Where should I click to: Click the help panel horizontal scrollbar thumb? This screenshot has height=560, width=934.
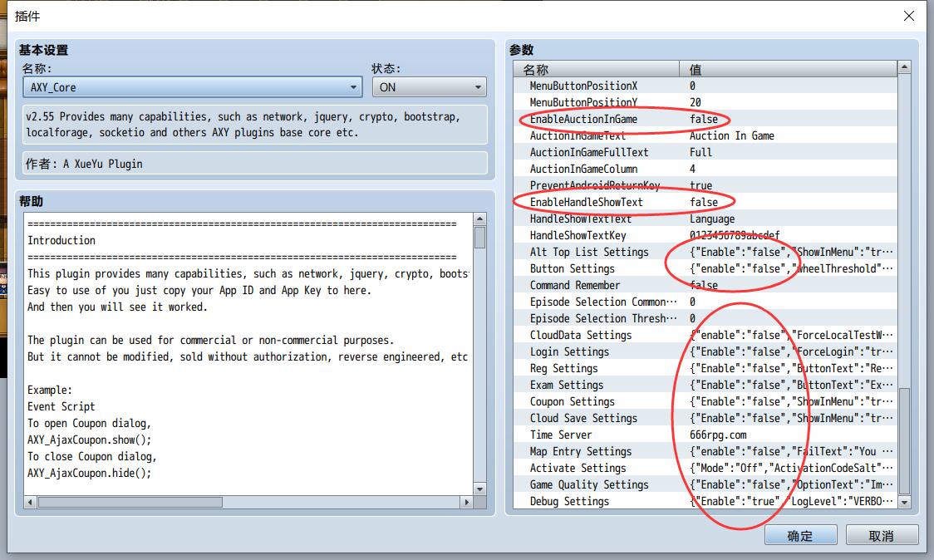(x=130, y=502)
